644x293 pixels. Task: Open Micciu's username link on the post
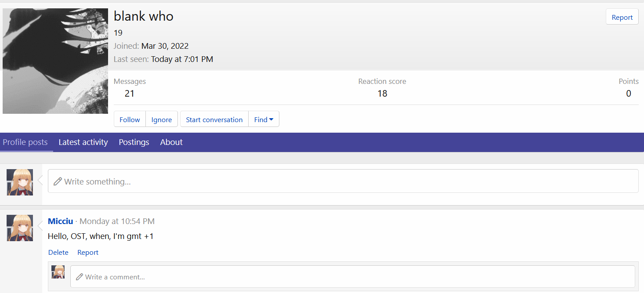[61, 221]
